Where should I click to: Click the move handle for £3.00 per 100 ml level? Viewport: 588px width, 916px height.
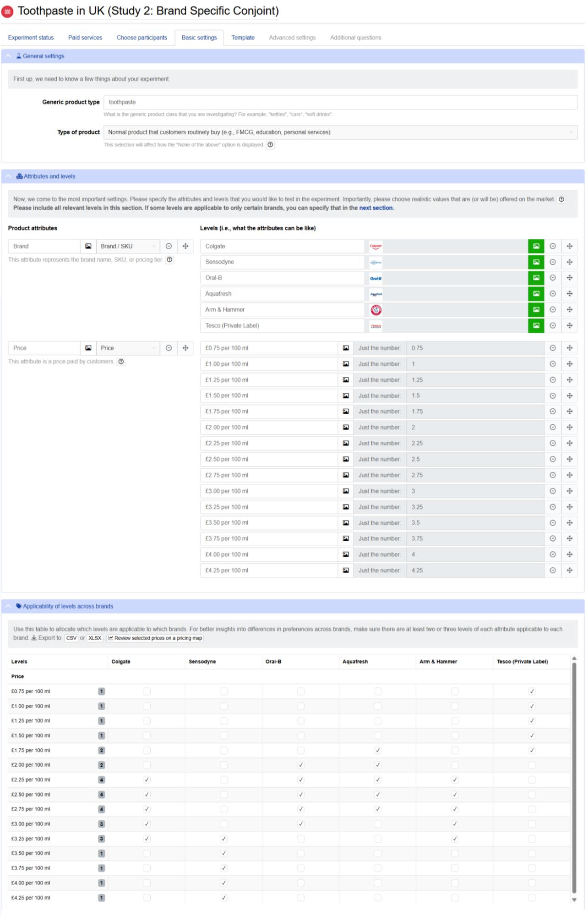pos(570,491)
